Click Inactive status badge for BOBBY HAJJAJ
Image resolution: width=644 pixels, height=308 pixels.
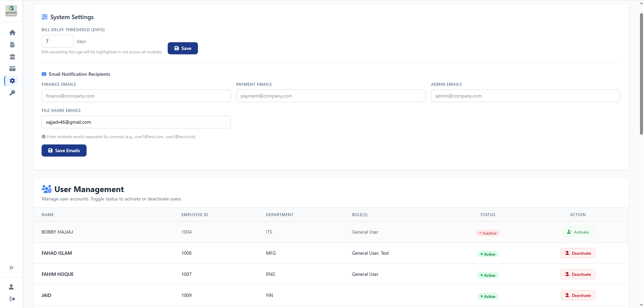[x=488, y=233]
